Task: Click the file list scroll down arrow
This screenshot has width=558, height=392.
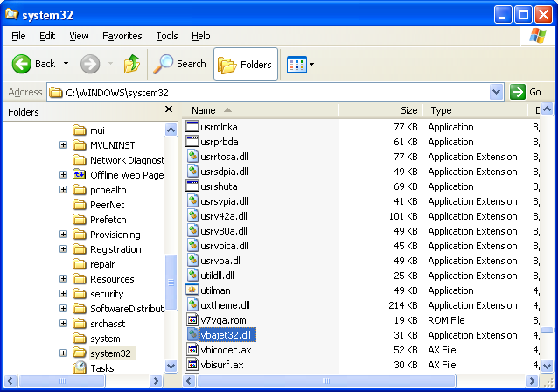Action: pyautogui.click(x=547, y=366)
